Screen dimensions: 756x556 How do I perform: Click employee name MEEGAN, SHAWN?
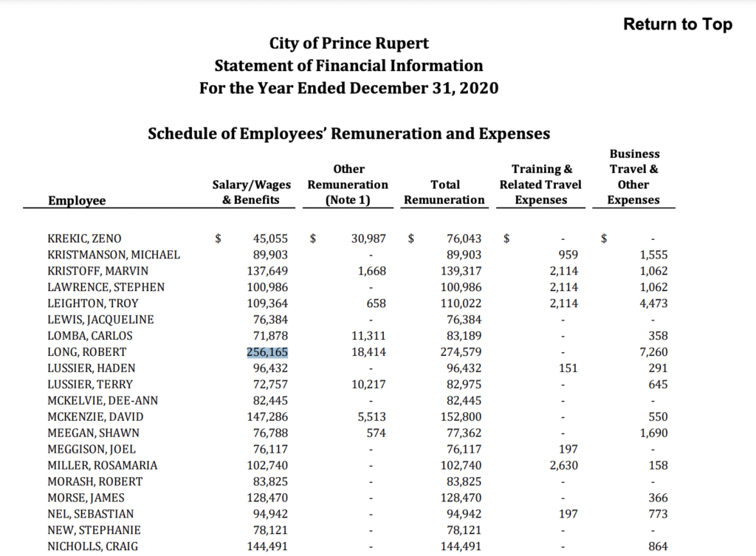pos(94,433)
